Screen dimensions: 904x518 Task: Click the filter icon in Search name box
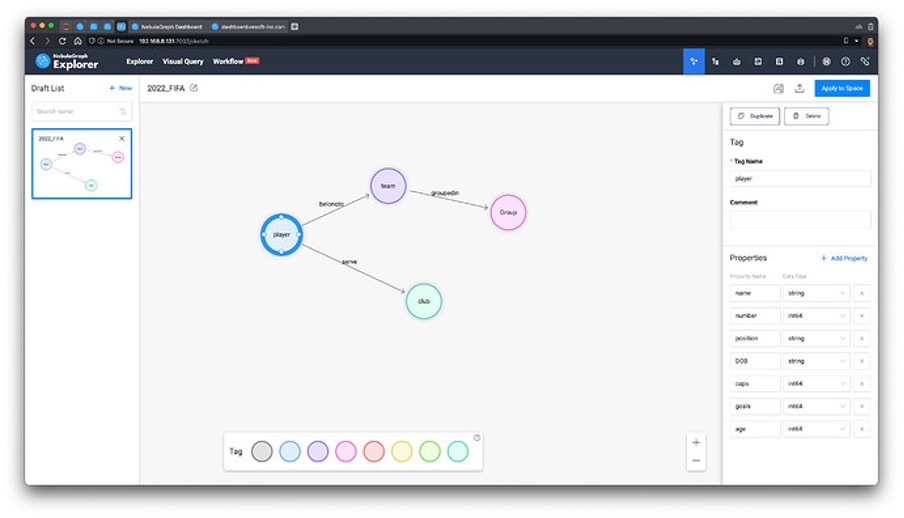point(122,111)
